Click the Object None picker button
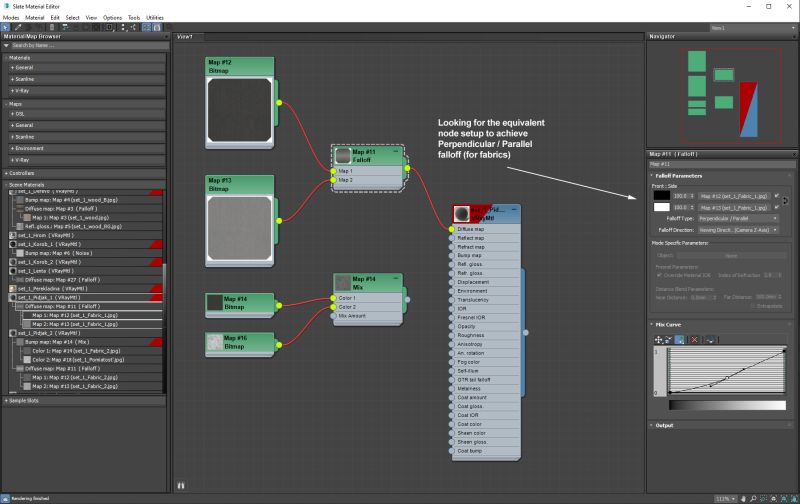 click(732, 256)
